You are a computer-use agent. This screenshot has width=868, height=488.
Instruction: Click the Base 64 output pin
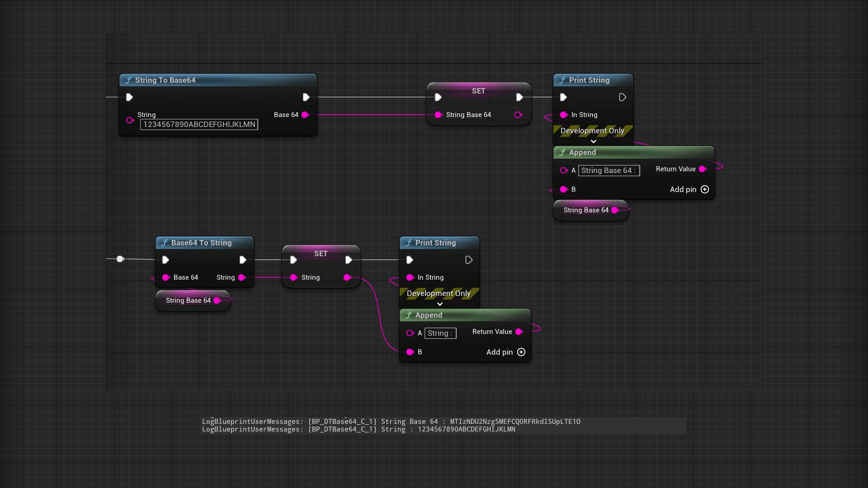coord(305,115)
